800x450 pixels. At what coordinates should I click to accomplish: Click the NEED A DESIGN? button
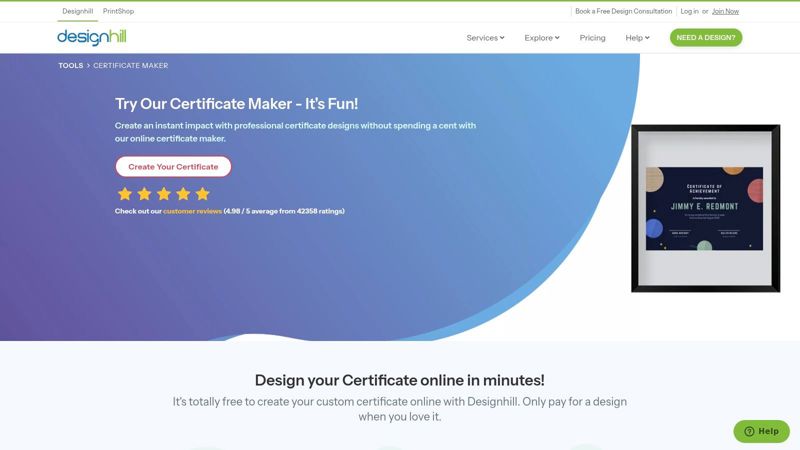coord(706,38)
